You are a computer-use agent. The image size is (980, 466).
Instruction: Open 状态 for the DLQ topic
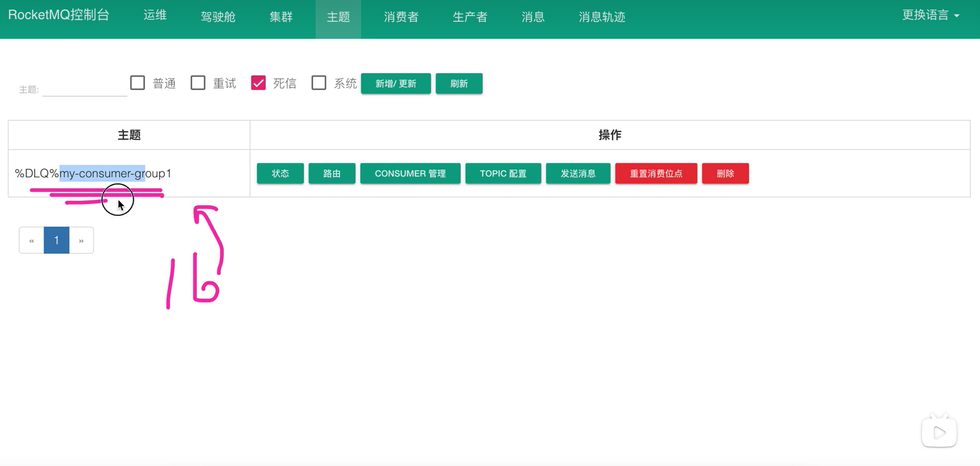point(280,174)
